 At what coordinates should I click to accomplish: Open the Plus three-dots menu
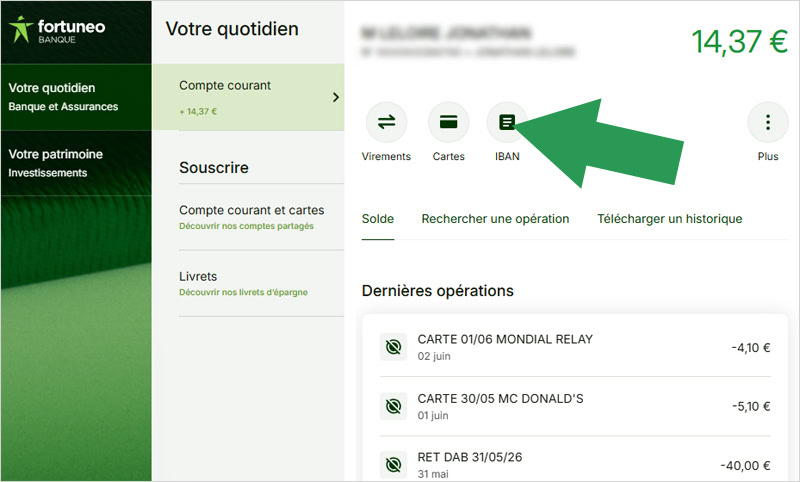click(768, 122)
